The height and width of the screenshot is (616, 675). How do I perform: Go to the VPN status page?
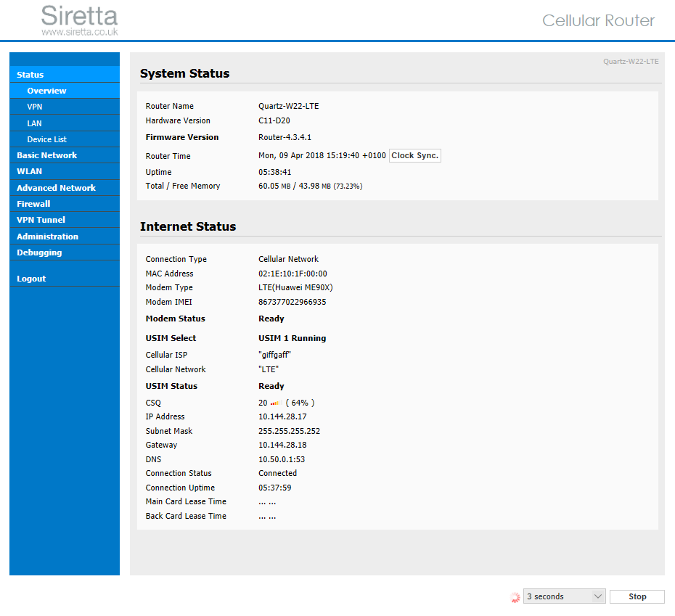(x=65, y=107)
